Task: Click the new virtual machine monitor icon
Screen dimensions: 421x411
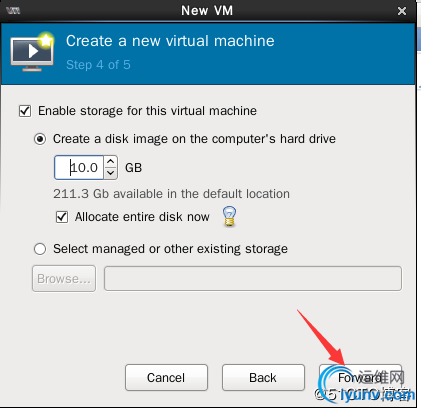Action: click(x=32, y=52)
